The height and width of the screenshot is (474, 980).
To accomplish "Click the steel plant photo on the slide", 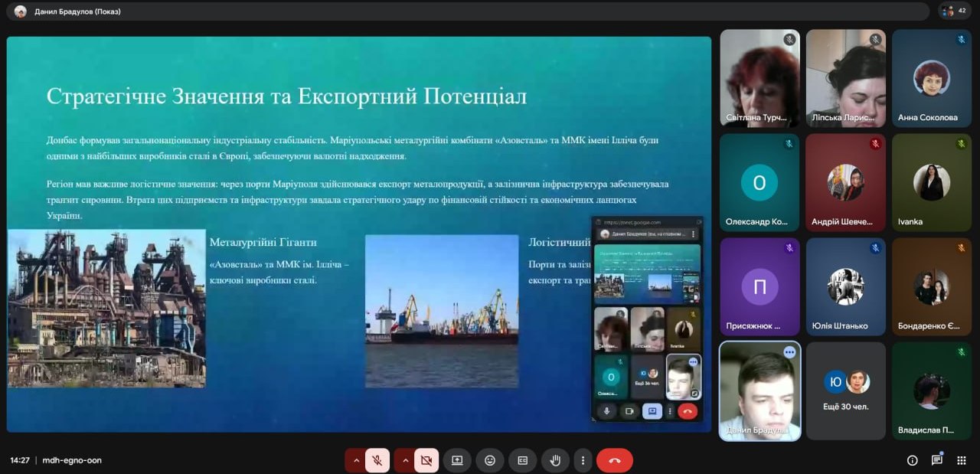I will coord(106,309).
